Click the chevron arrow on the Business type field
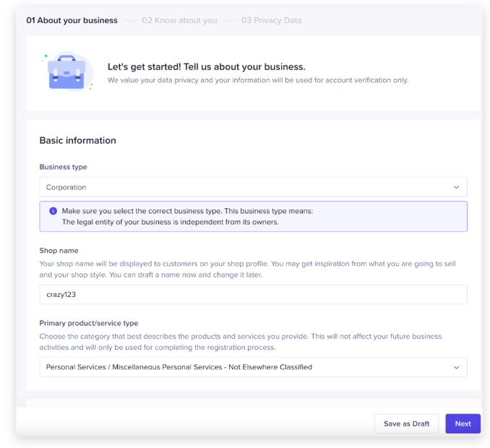 456,187
